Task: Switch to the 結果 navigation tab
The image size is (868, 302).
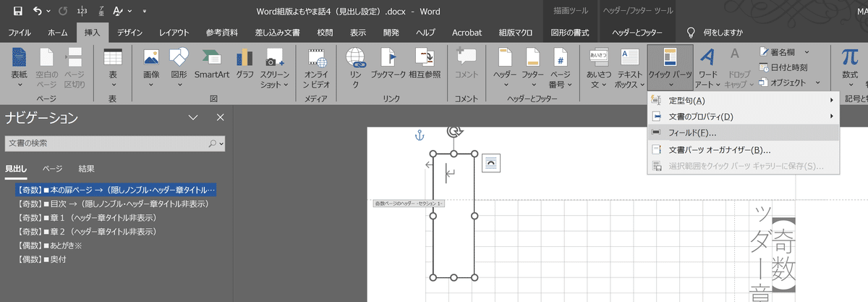Action: click(x=87, y=169)
